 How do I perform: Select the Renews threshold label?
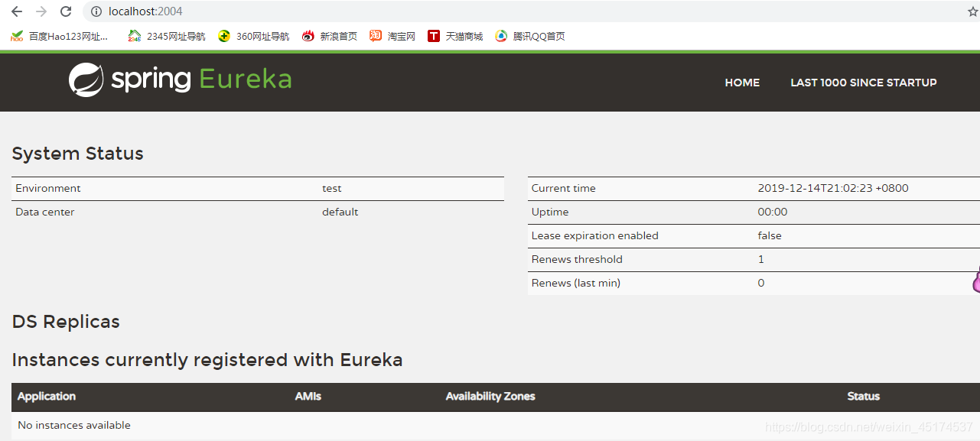[x=577, y=260]
